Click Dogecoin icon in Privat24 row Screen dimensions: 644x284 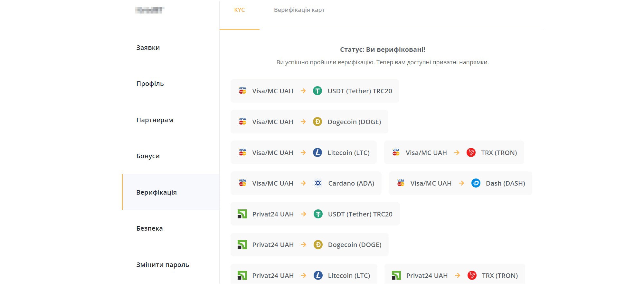[318, 245]
